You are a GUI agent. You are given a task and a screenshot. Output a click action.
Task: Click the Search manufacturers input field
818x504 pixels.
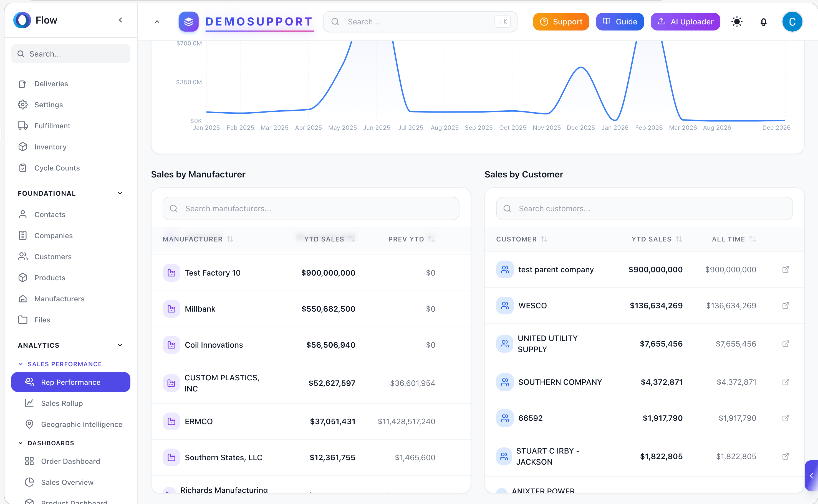pyautogui.click(x=310, y=208)
